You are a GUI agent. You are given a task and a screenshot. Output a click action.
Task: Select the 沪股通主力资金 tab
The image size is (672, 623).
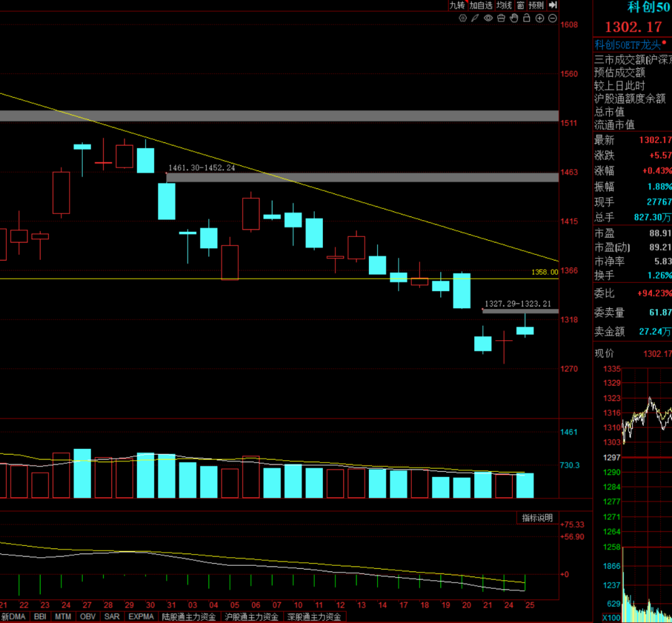(x=252, y=617)
